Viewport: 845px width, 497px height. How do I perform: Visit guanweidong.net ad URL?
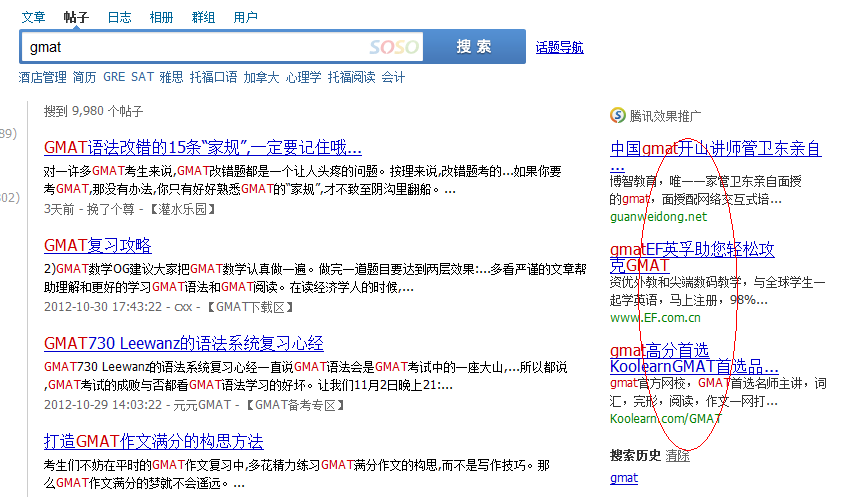coord(658,217)
